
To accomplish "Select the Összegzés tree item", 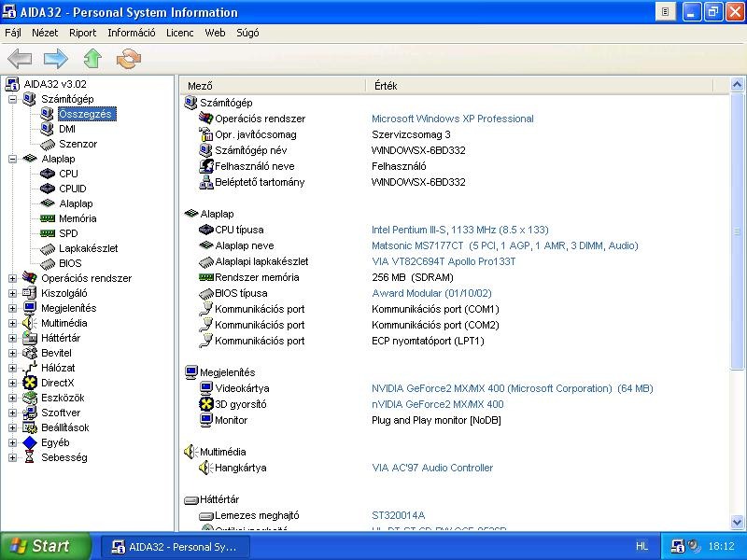I will point(85,114).
